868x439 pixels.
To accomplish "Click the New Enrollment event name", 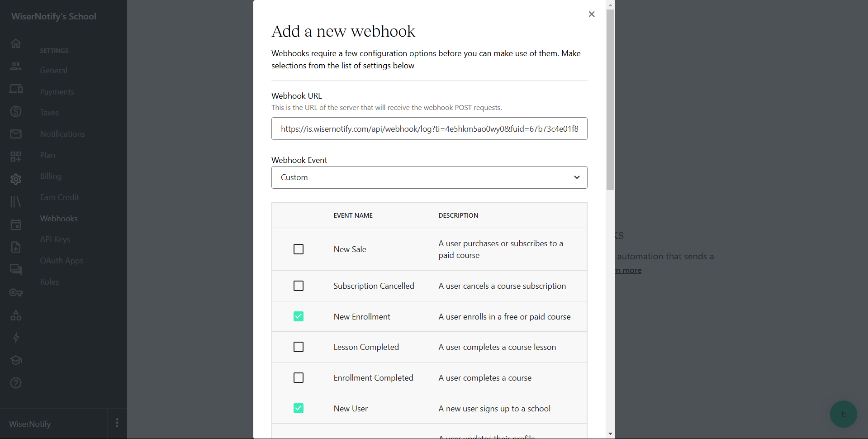I will (362, 317).
